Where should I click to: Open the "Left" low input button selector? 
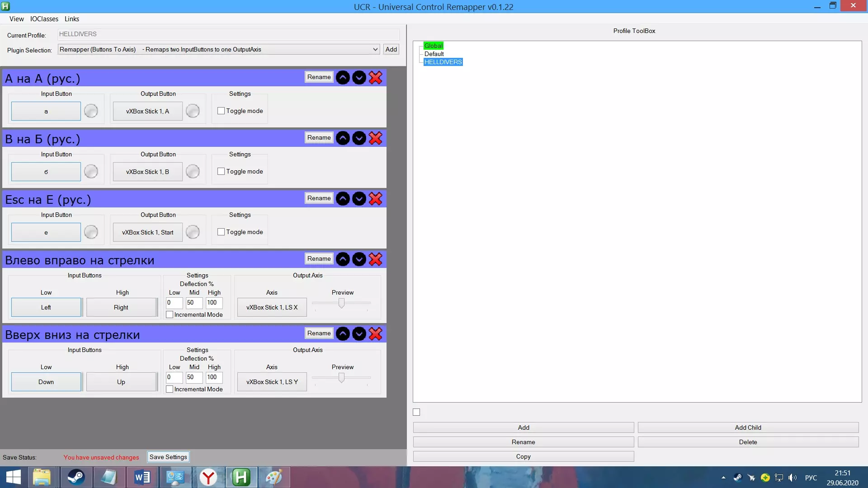click(x=46, y=308)
